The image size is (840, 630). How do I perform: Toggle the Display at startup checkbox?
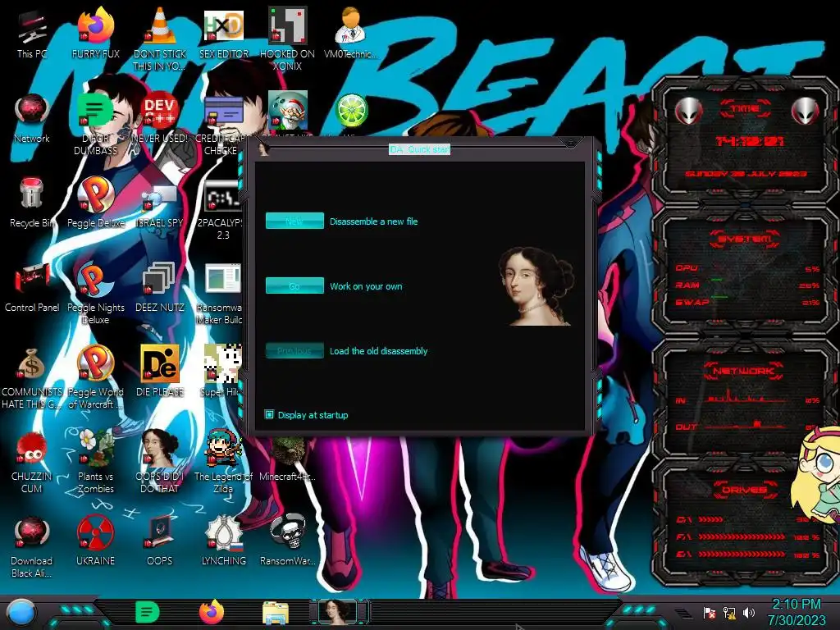coord(269,414)
